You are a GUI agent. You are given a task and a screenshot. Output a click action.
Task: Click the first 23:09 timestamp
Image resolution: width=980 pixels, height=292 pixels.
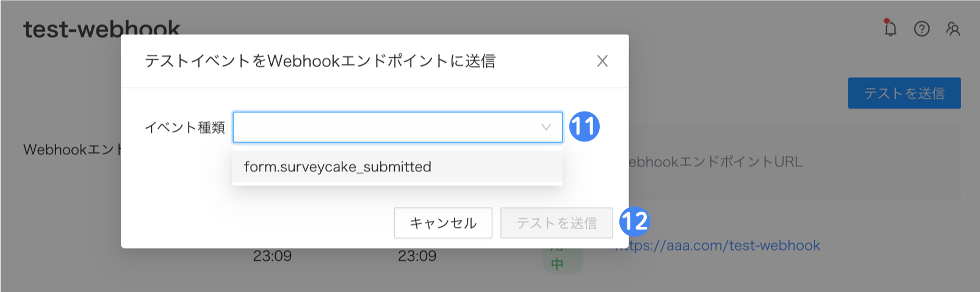click(272, 256)
